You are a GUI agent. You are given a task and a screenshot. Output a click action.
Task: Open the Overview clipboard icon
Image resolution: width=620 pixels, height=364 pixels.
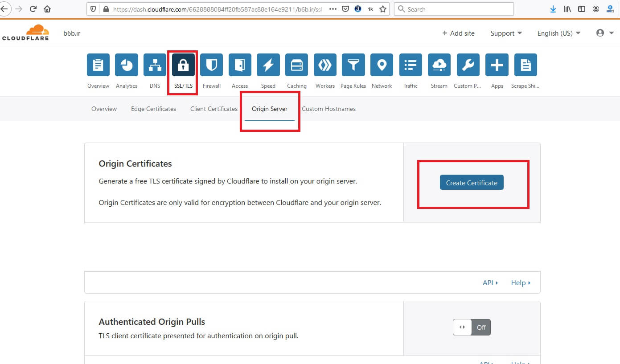[98, 65]
